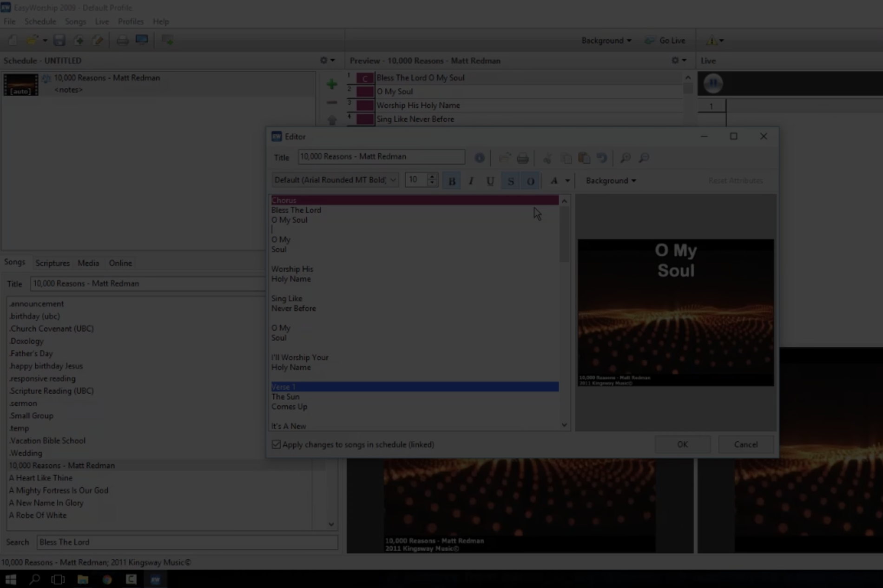
Task: Click the Print icon in main toolbar
Action: tap(122, 40)
